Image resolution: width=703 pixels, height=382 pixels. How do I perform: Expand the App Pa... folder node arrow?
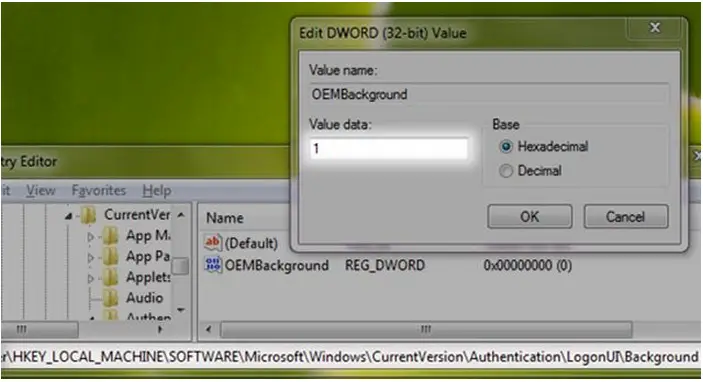[x=91, y=257]
